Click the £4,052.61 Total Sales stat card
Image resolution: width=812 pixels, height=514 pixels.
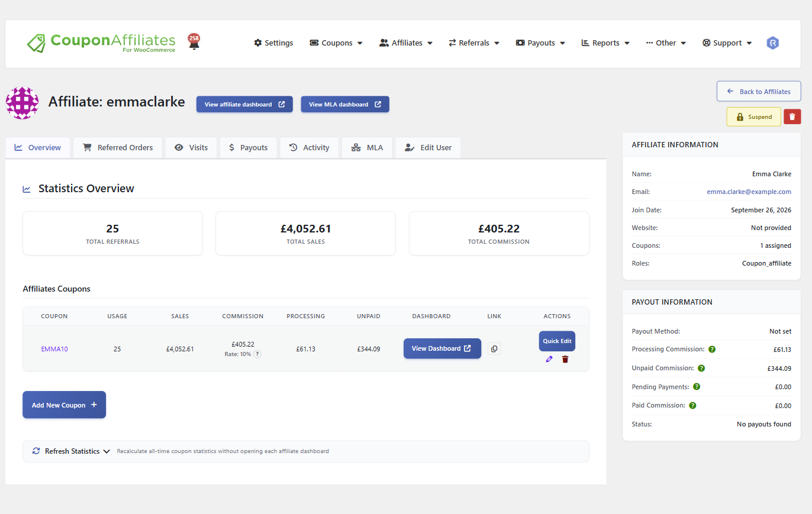(x=305, y=233)
